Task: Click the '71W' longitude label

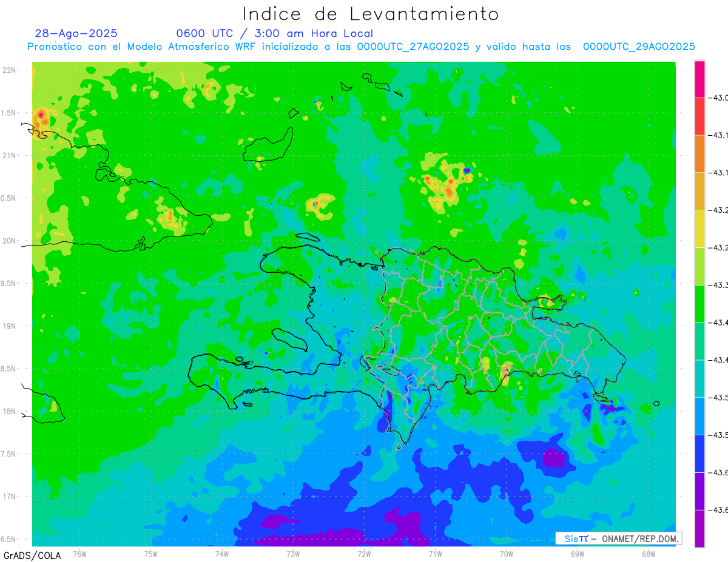Action: [435, 554]
